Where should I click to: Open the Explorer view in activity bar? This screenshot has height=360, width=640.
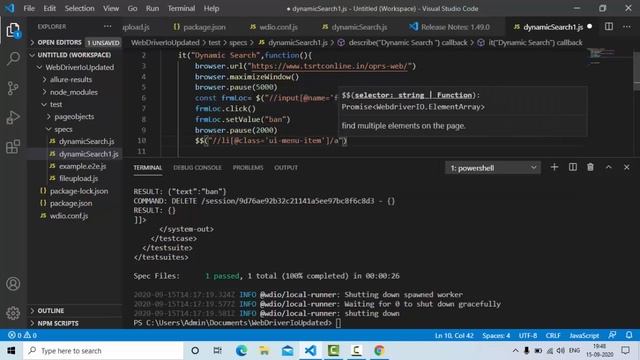point(13,31)
